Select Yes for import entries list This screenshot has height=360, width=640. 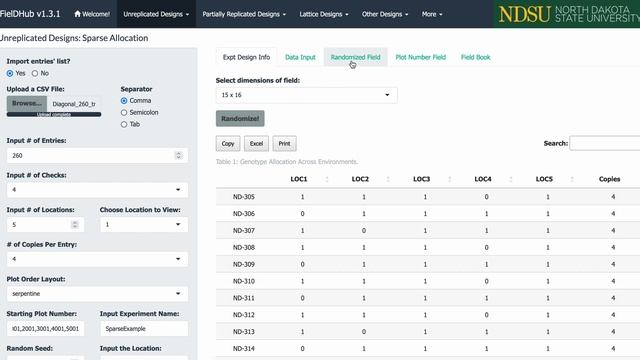pyautogui.click(x=10, y=73)
